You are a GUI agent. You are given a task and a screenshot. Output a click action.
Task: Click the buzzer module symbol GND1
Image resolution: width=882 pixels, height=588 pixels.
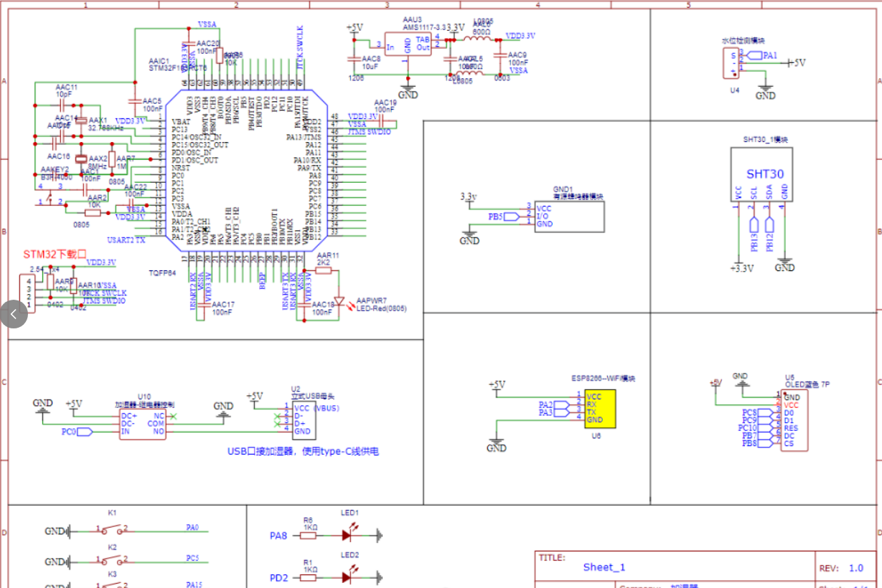coord(569,215)
